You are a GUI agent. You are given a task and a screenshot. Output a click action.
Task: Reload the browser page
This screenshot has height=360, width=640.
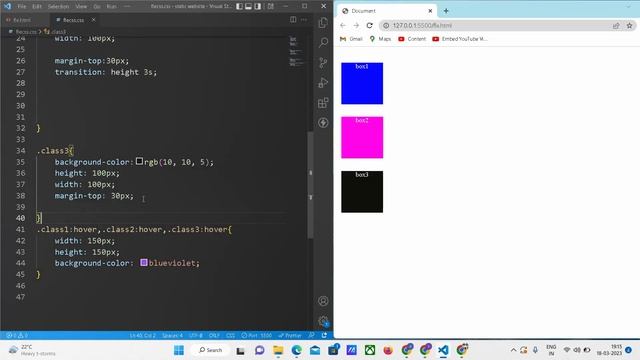pos(369,25)
